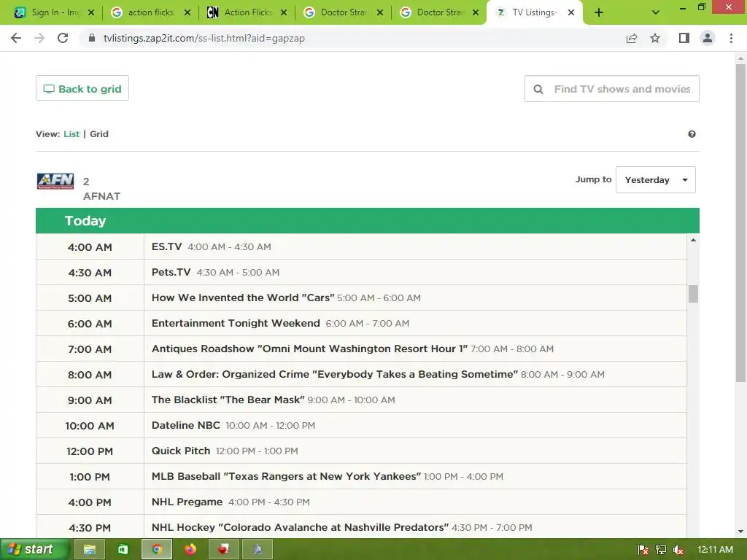
Task: Open a new browser tab
Action: pos(599,12)
